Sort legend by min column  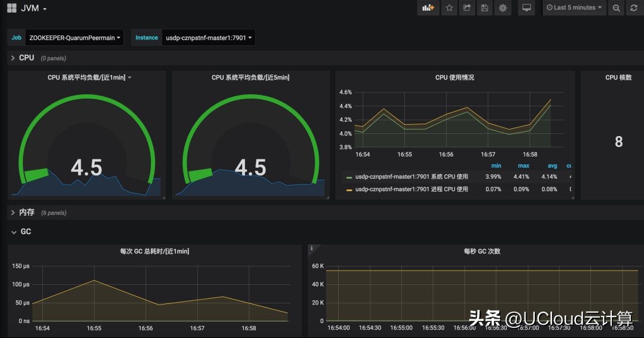coord(496,165)
